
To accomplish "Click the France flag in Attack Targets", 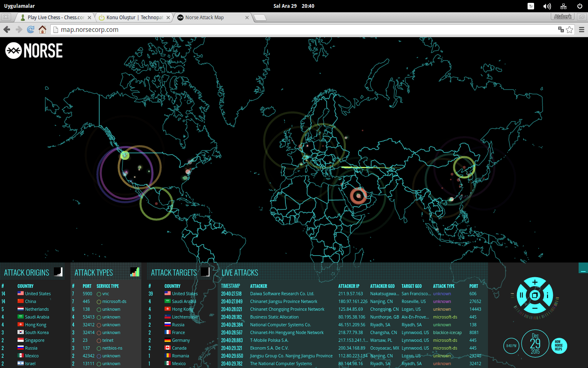I will point(167,332).
